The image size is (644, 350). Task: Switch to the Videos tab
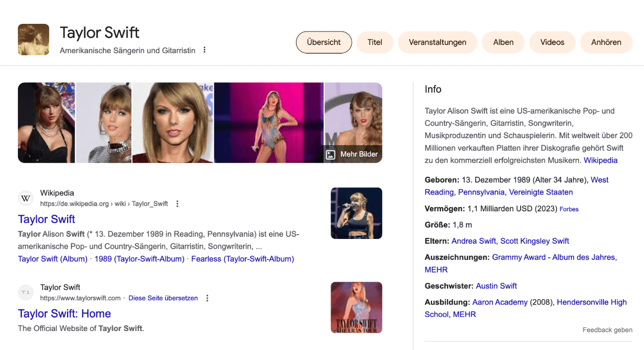click(x=552, y=42)
